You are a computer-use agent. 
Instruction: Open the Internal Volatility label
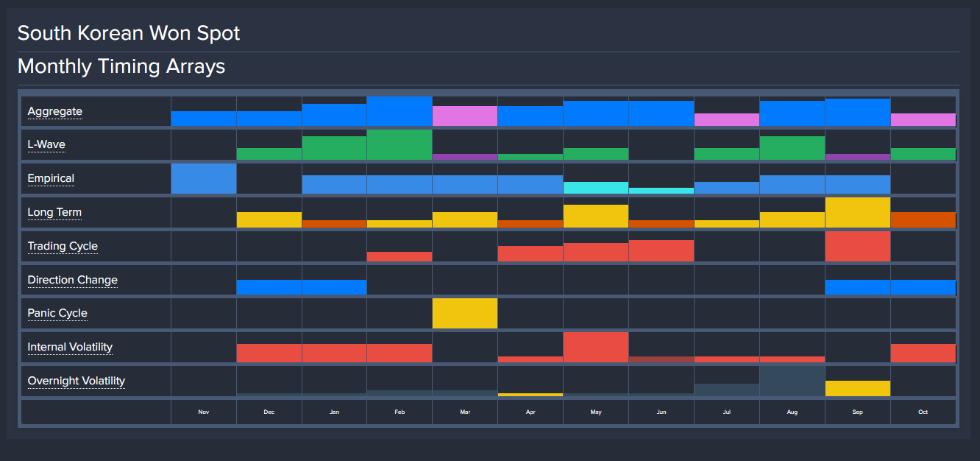[x=70, y=347]
